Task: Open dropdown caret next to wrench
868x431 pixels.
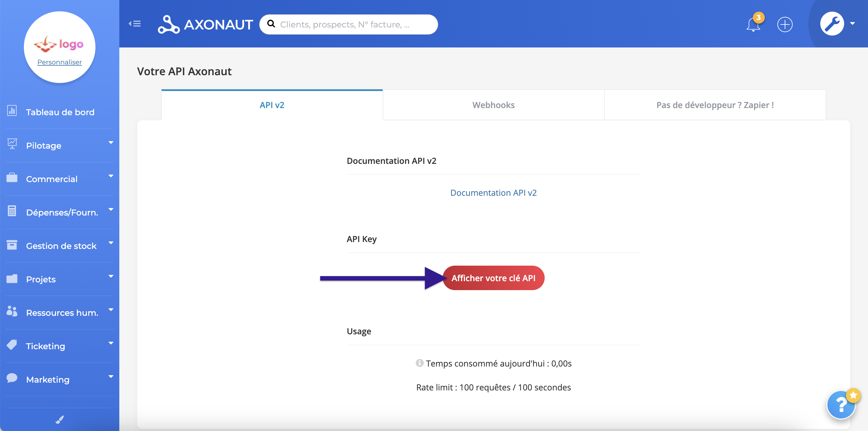Action: point(852,24)
